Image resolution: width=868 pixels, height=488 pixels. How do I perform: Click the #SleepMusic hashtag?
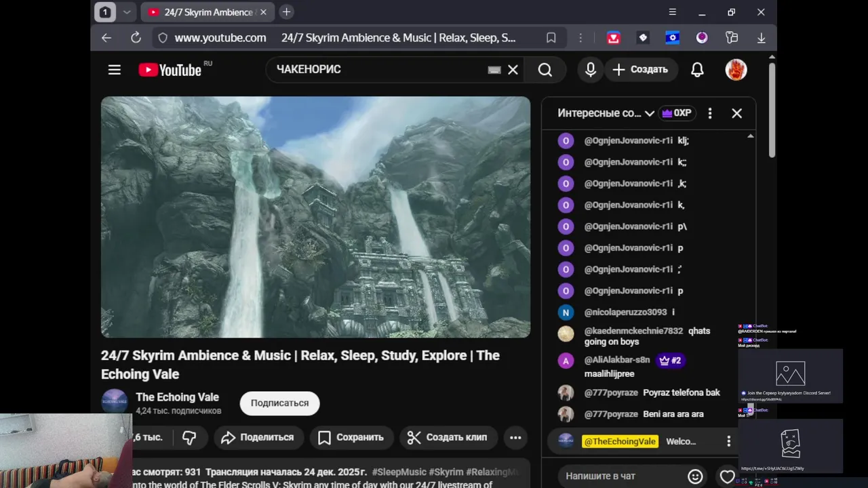[x=399, y=472]
